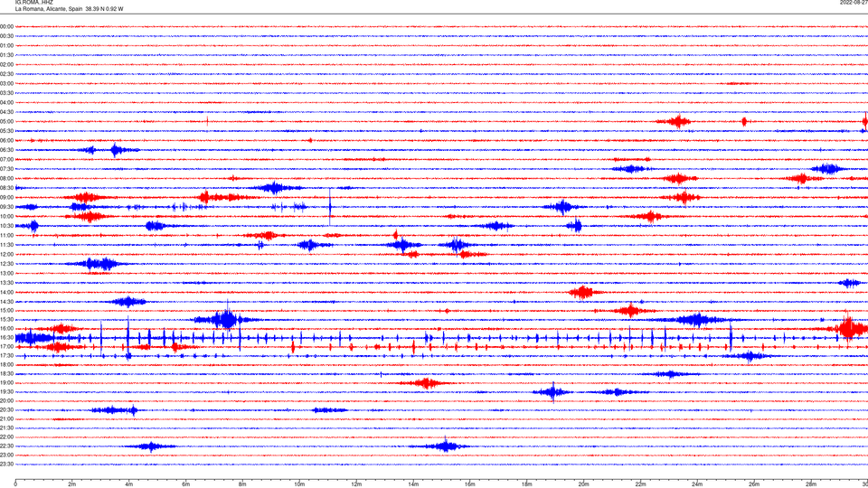Viewport: 868px width, 488px height.
Task: Click the 6m tick label on time axis
Action: pyautogui.click(x=185, y=484)
